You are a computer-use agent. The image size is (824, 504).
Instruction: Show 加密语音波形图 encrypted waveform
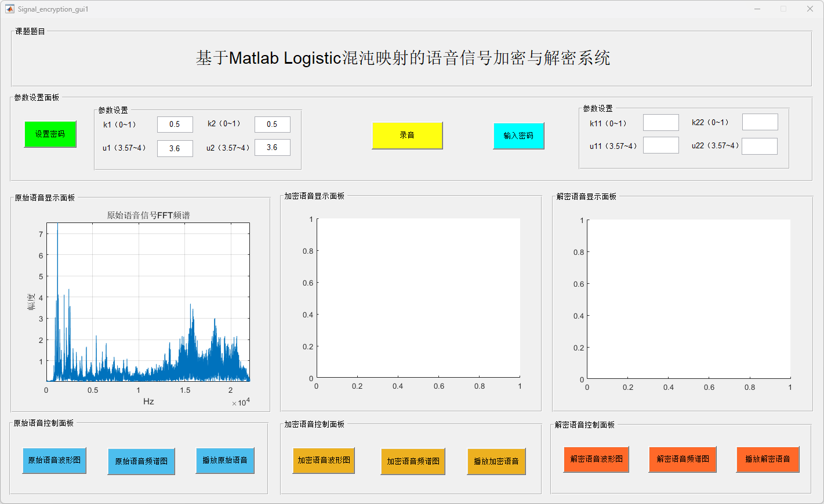(324, 461)
